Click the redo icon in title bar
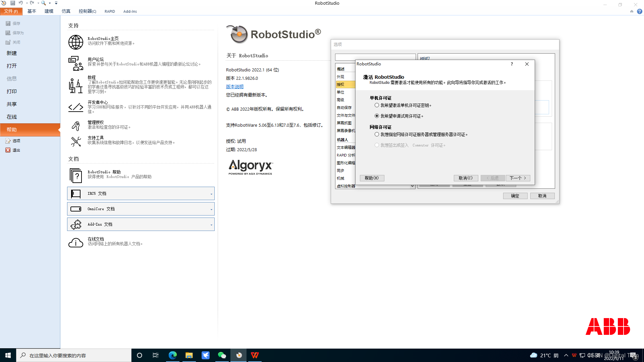The width and height of the screenshot is (644, 362). (x=32, y=3)
